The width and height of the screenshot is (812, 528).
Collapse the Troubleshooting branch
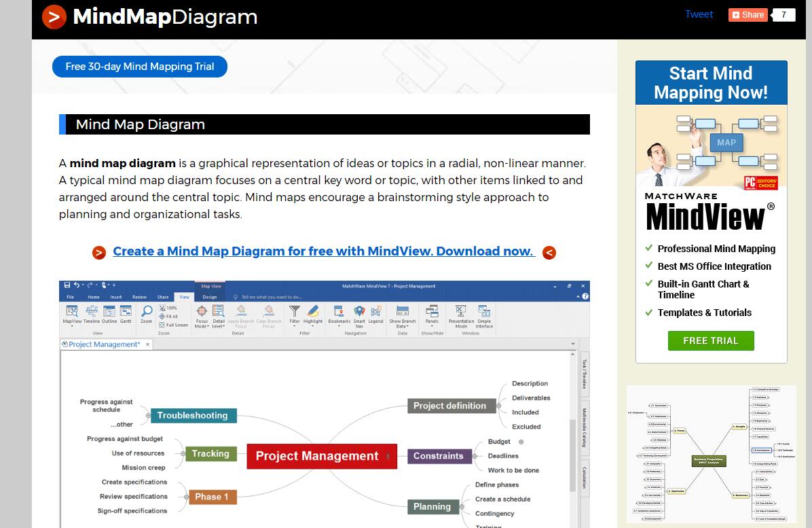point(148,416)
